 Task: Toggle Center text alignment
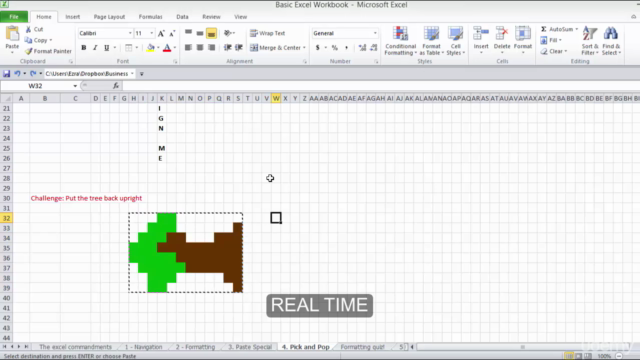(200, 48)
